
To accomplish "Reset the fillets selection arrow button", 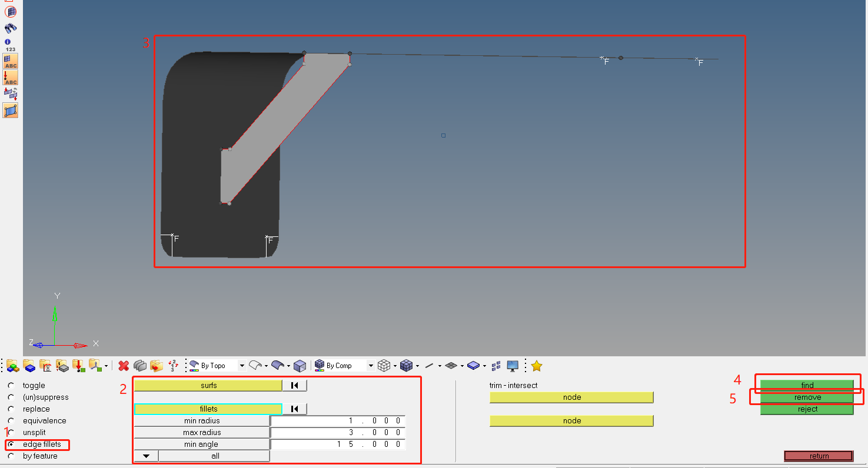I will pyautogui.click(x=295, y=409).
